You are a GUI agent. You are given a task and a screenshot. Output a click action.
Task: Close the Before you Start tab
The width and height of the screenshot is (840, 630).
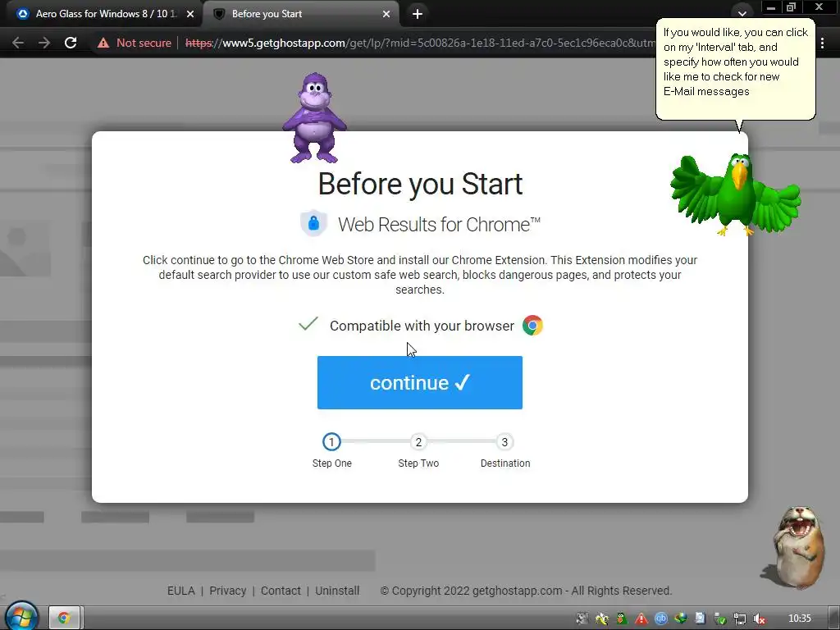pyautogui.click(x=386, y=14)
